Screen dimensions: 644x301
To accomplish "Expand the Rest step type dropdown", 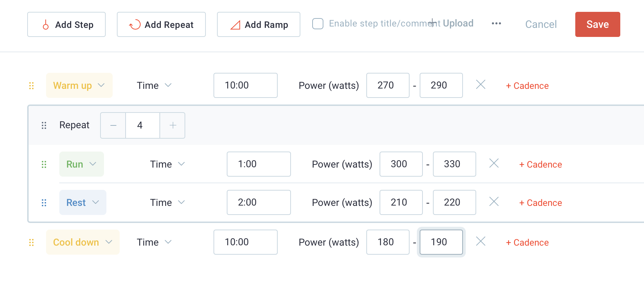I will pyautogui.click(x=83, y=202).
